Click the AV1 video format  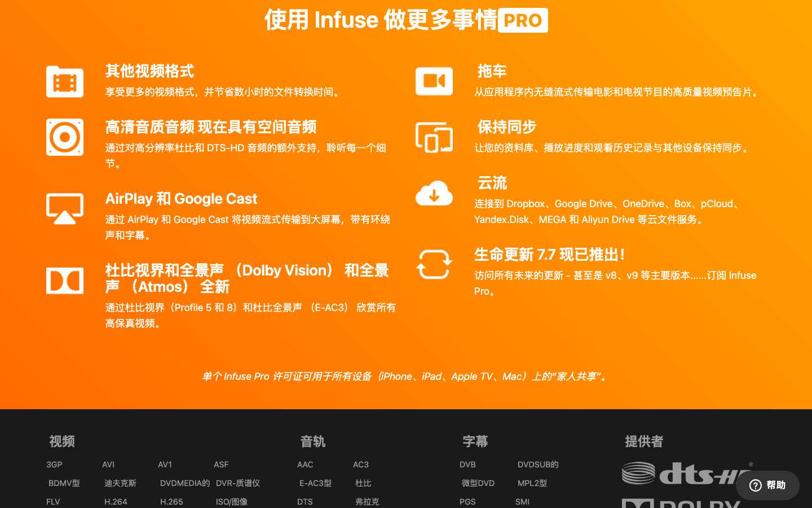click(165, 465)
